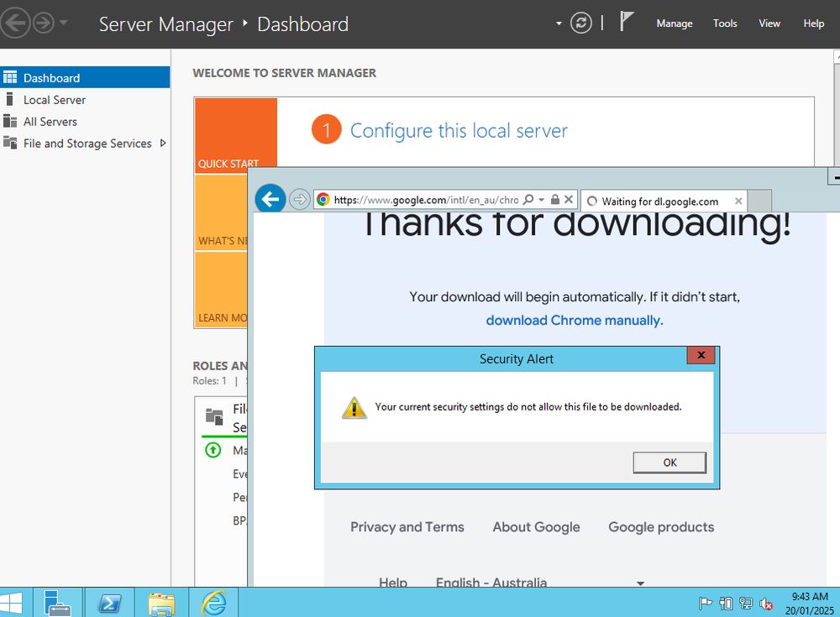Open PowerShell from the taskbar

(x=109, y=603)
